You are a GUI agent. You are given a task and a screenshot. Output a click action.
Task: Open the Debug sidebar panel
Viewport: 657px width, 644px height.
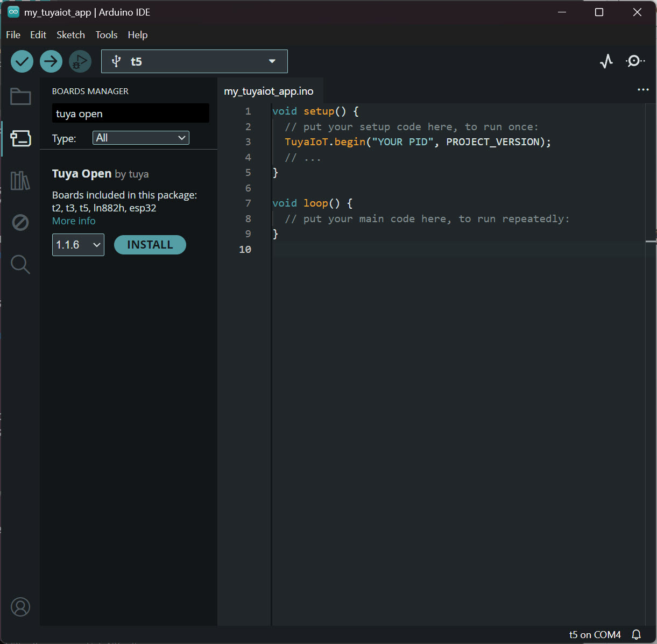(20, 222)
